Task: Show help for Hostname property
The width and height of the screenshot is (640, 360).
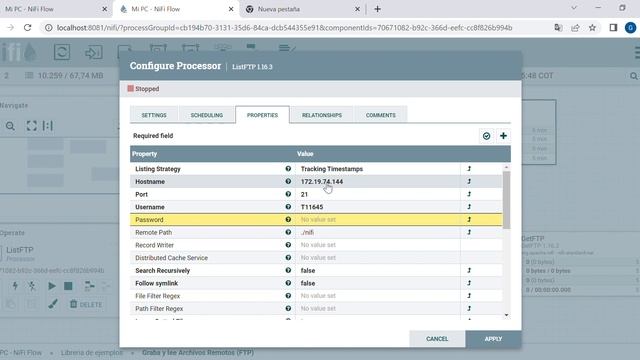Action: (288, 181)
